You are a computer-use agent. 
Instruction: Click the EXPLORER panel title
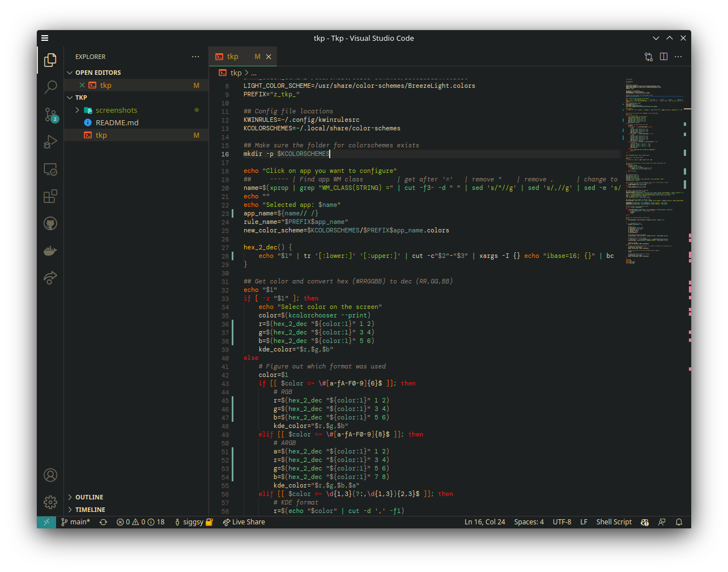point(91,57)
